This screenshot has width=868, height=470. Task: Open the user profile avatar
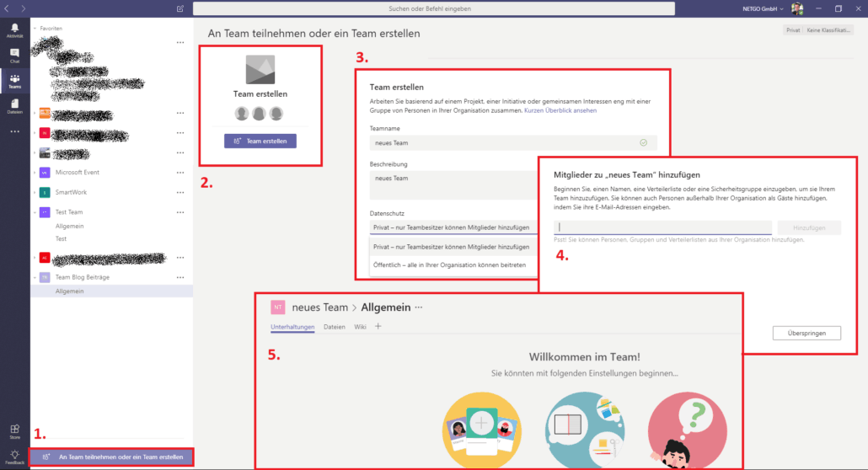(x=797, y=8)
